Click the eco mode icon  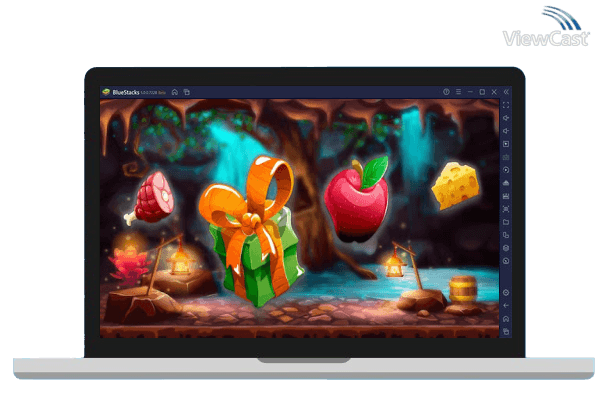point(506,261)
